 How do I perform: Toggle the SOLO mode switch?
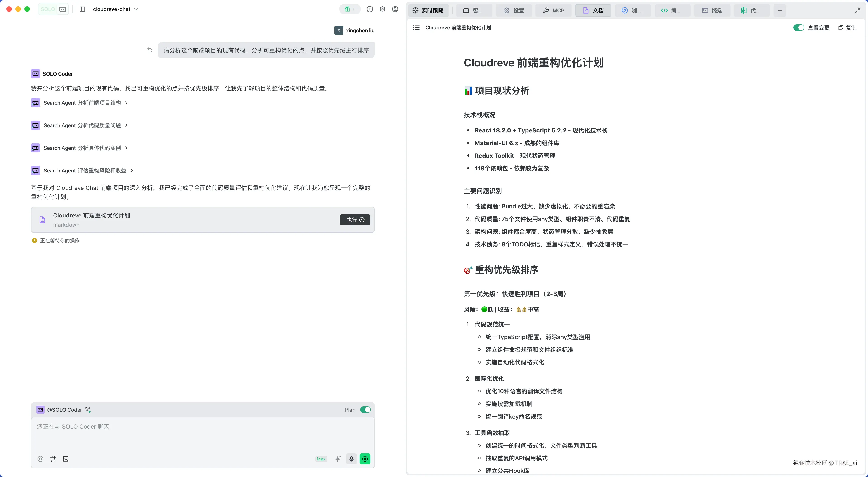click(54, 9)
